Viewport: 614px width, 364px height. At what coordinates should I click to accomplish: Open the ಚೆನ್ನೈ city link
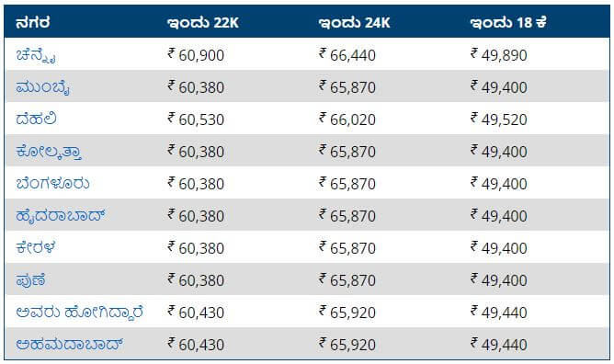coord(36,55)
